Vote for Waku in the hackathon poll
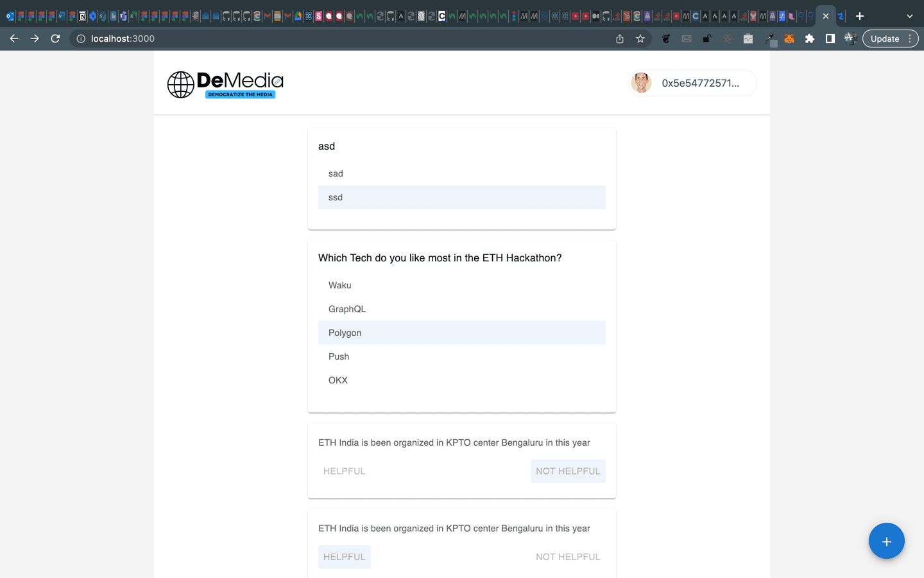This screenshot has height=578, width=924. pyautogui.click(x=462, y=285)
